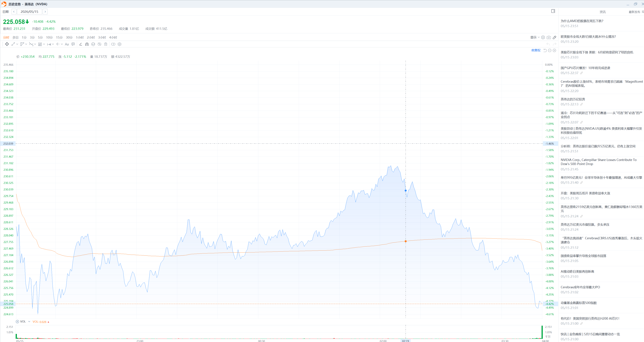Expand range measurement tool options arrow
Viewport: 644px width, 342px height.
coord(53,44)
